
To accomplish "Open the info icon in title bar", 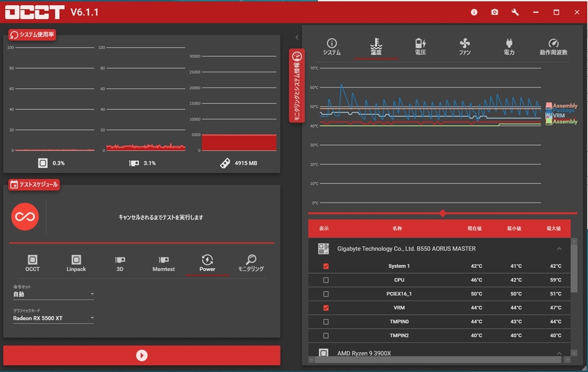I will pos(474,13).
